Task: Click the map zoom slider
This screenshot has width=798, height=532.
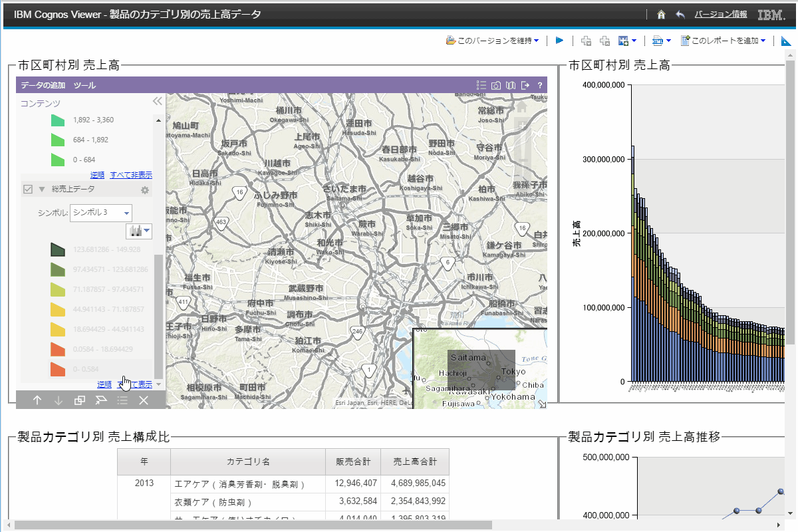Action: (x=523, y=150)
